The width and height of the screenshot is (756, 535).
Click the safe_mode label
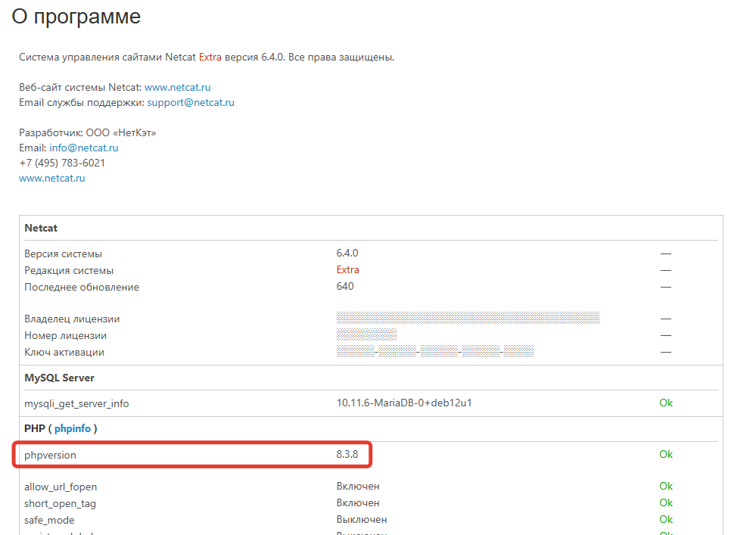tap(49, 521)
